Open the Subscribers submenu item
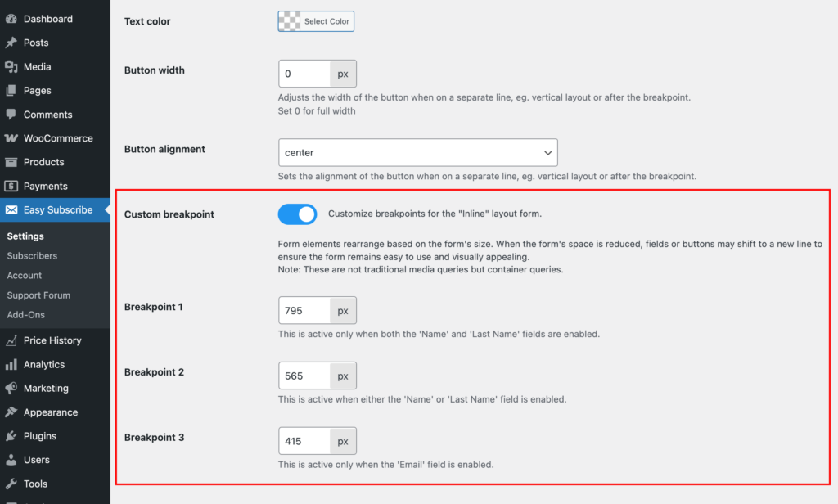Viewport: 838px width, 504px height. click(x=32, y=256)
